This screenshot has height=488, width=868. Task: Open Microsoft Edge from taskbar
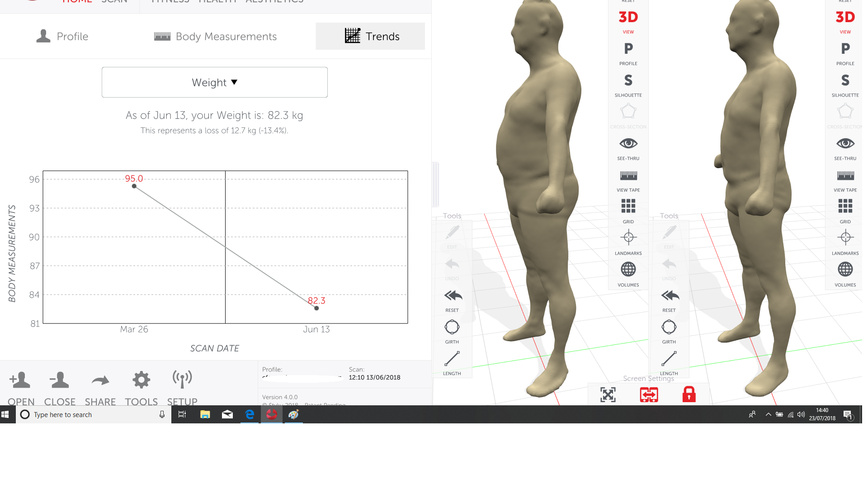coord(250,414)
